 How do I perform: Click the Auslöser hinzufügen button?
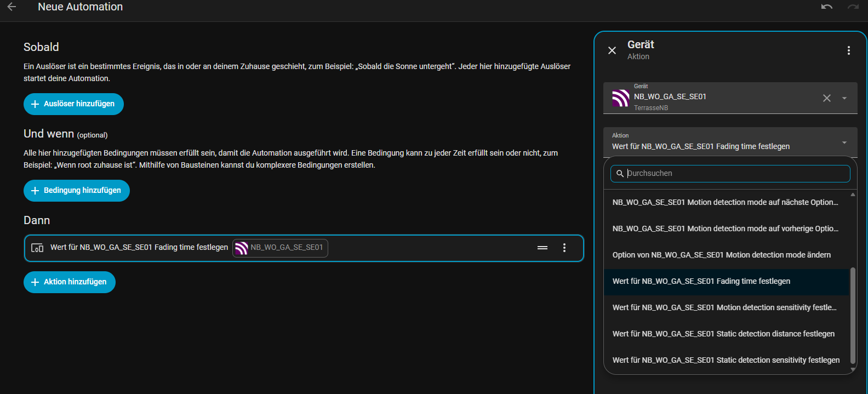pos(73,104)
